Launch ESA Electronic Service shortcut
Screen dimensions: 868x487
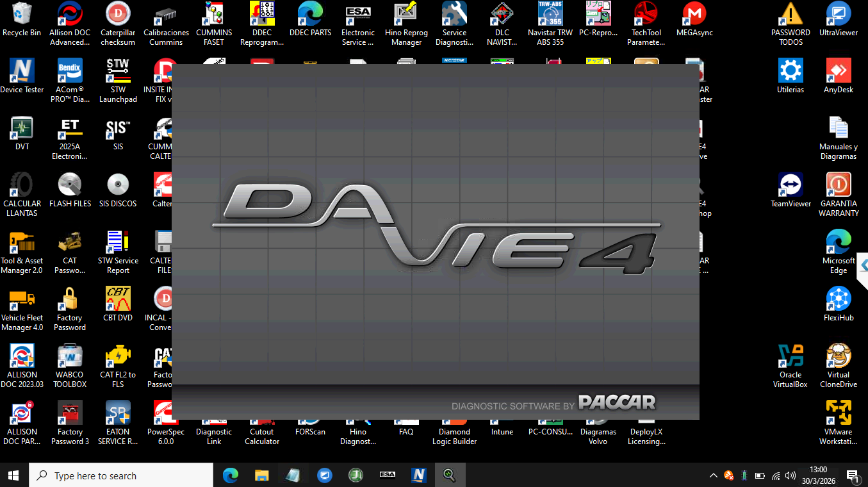point(358,24)
